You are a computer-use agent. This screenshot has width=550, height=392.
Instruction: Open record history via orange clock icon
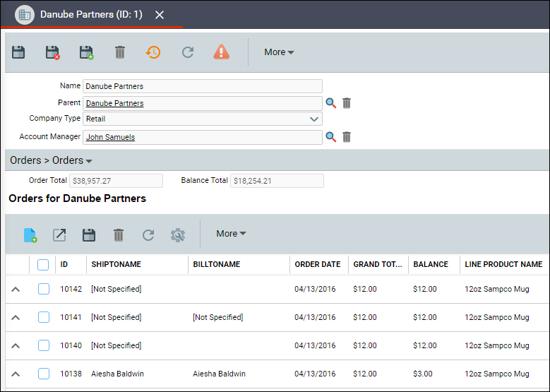153,52
